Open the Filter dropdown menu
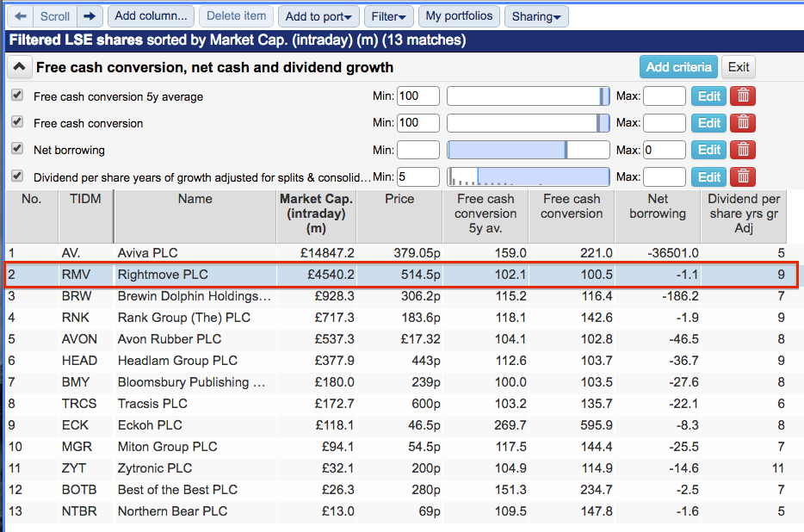 pos(388,16)
